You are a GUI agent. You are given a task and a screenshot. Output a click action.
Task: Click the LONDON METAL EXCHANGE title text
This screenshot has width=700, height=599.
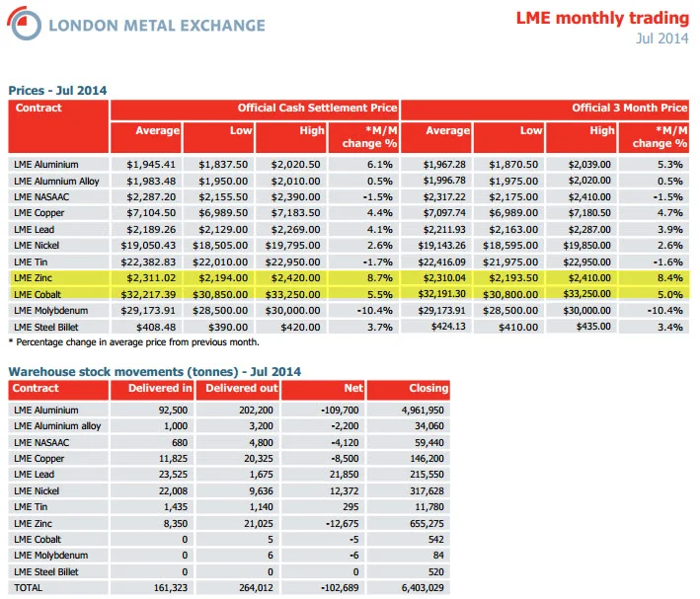click(x=157, y=26)
